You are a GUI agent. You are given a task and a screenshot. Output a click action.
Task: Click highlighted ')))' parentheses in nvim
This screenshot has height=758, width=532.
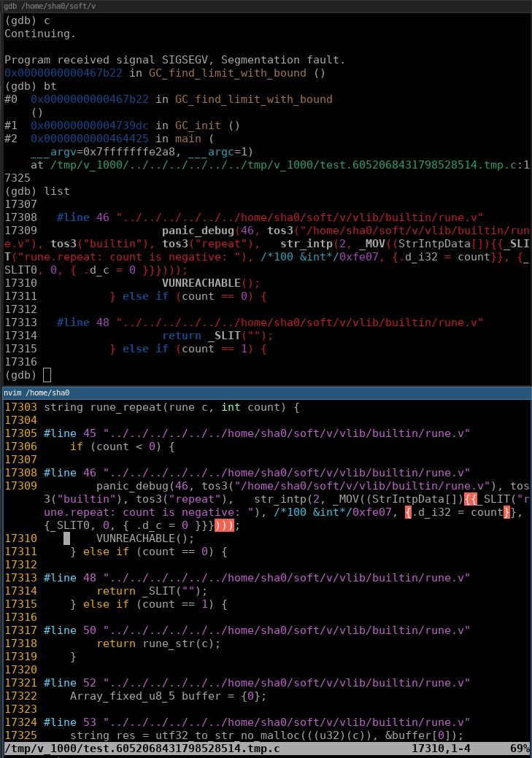[x=224, y=525]
